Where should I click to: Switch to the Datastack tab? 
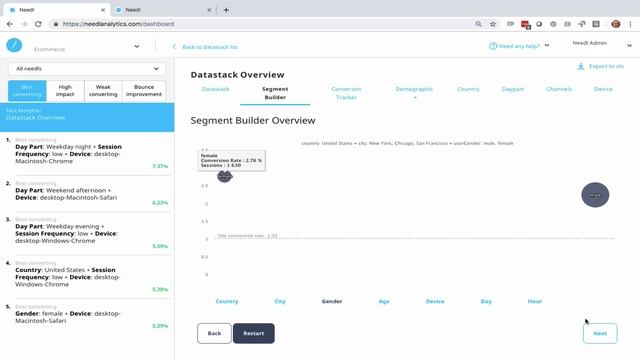(216, 89)
